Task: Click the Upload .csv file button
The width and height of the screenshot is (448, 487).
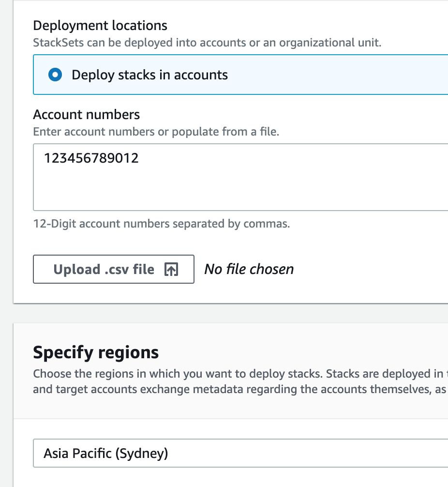Action: click(114, 269)
